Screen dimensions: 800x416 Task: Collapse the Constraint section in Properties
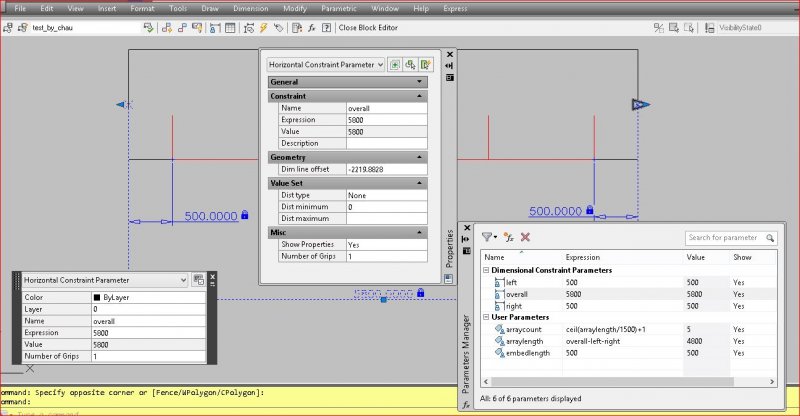(x=419, y=96)
